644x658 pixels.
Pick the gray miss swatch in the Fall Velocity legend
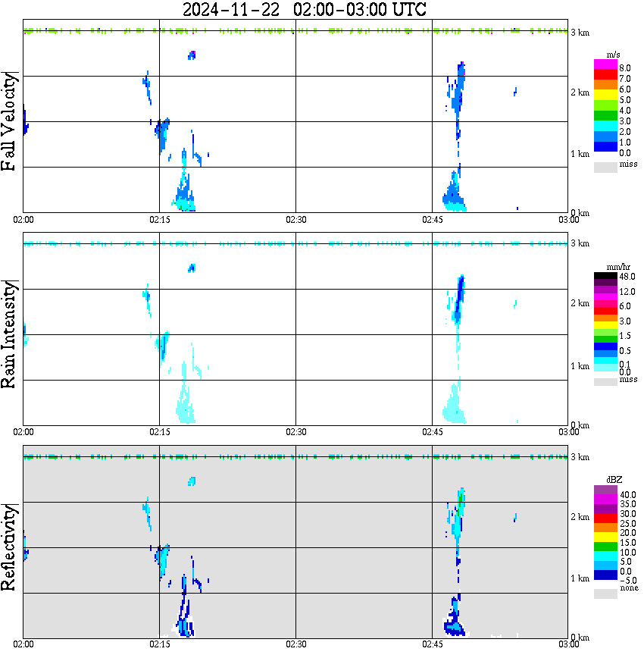click(x=605, y=168)
